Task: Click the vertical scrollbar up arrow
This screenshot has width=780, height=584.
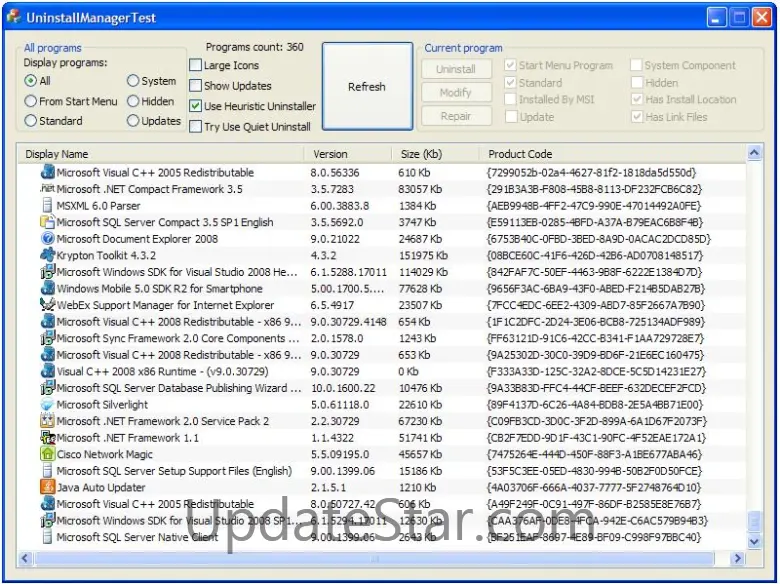Action: point(754,153)
